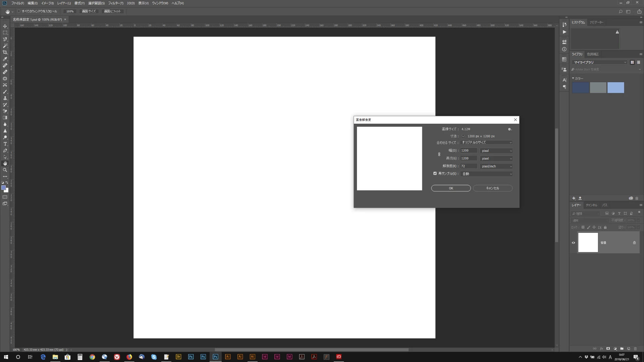This screenshot has height=362, width=644.
Task: Select the Move tool
Action: click(5, 26)
